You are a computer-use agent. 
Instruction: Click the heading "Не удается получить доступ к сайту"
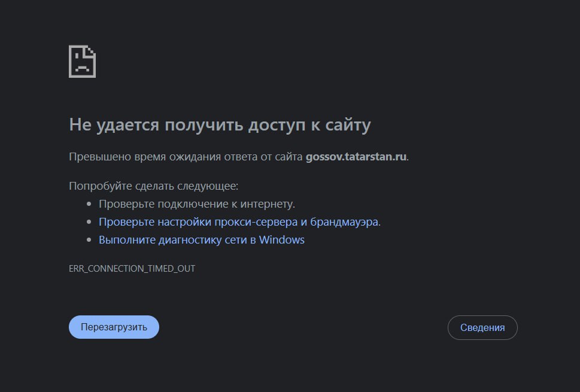pos(220,124)
